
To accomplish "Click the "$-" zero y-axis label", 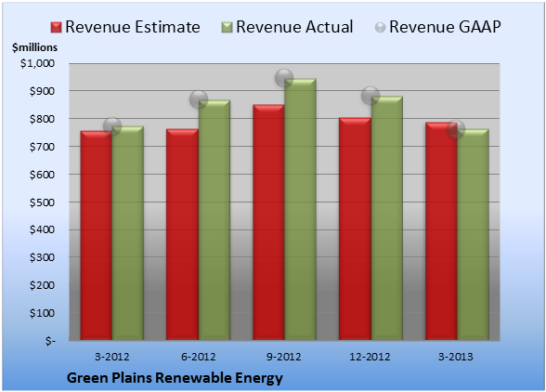I will coord(50,341).
